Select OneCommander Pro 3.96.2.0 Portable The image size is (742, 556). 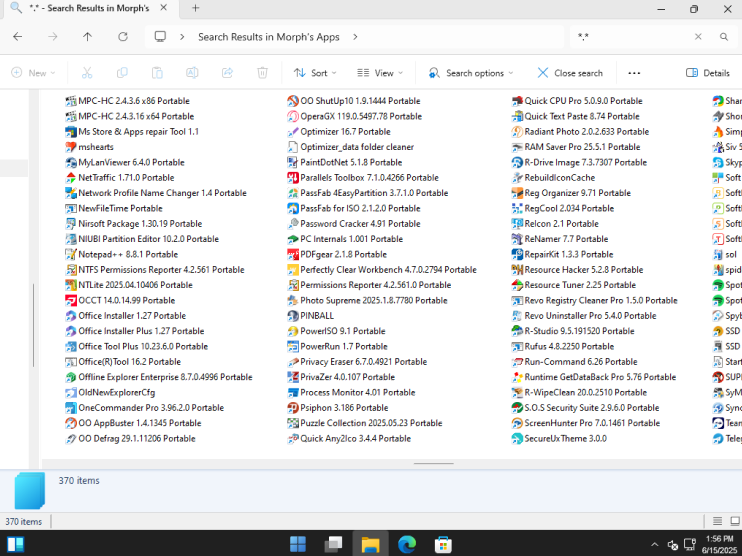[145, 407]
